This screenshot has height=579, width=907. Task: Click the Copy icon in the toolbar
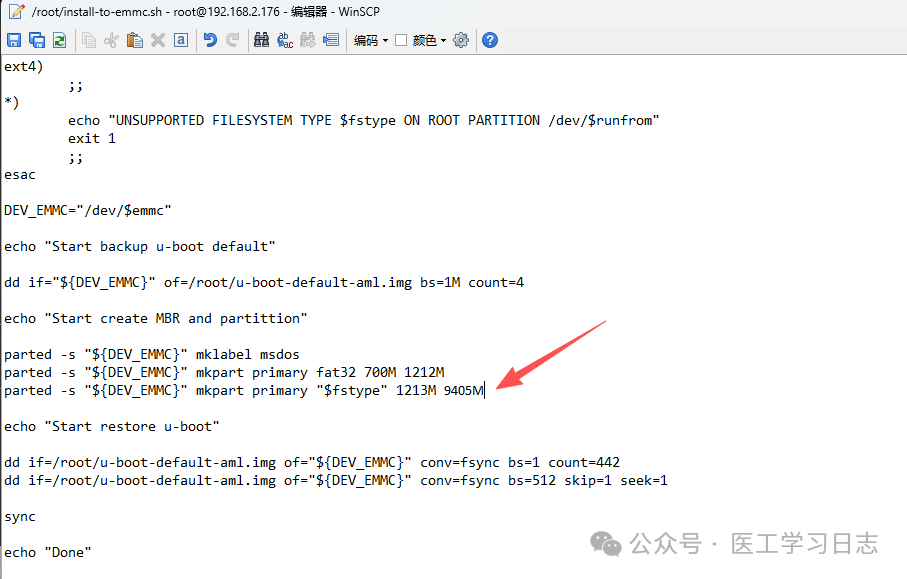(89, 41)
